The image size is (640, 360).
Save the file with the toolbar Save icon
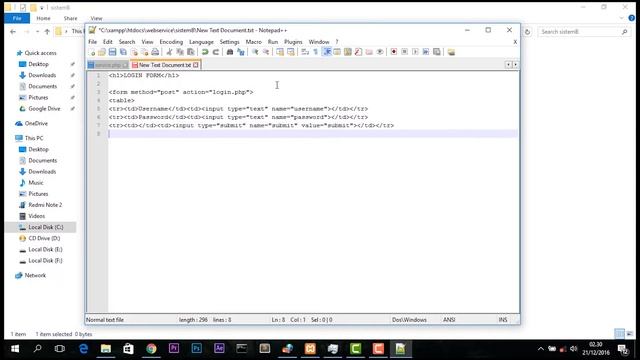pos(112,52)
